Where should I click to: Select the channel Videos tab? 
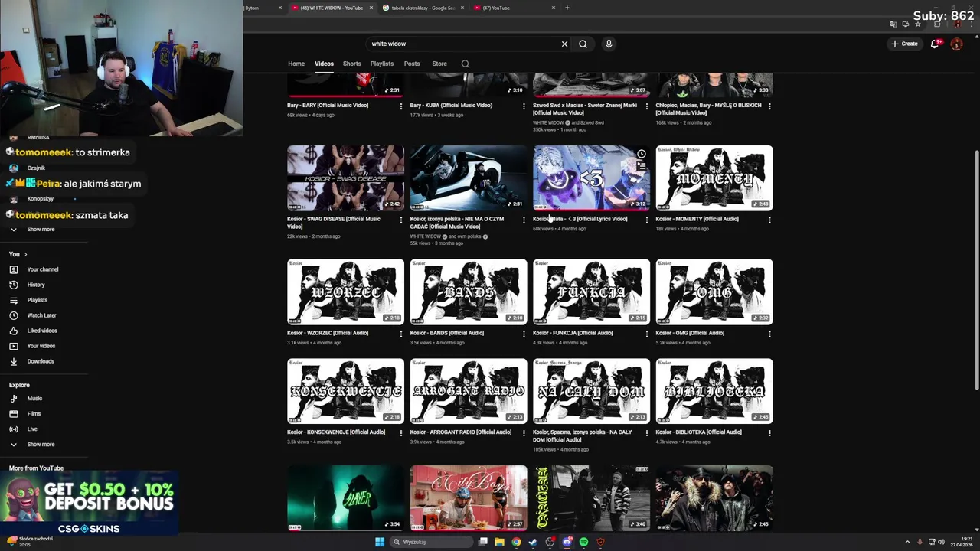click(324, 64)
